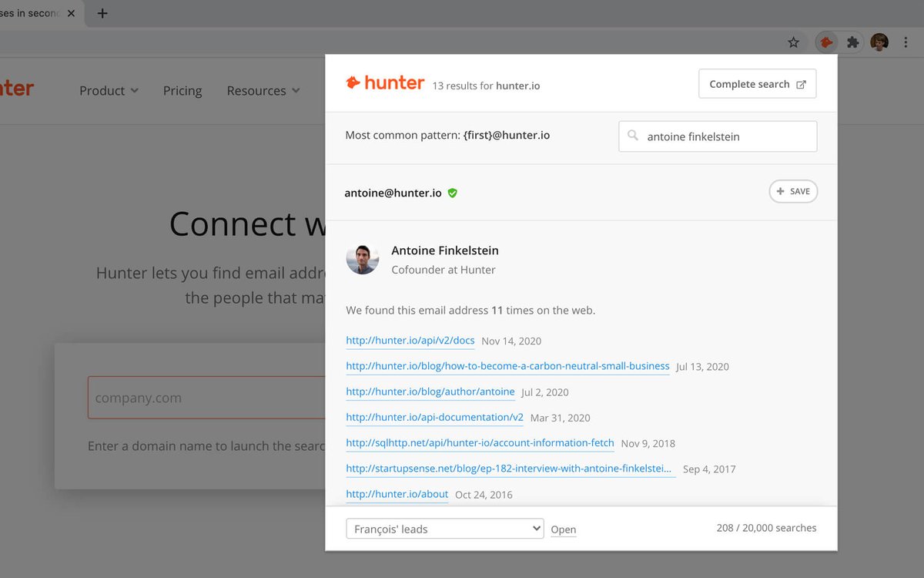Open the Chrome profile avatar
924x578 pixels.
(879, 42)
